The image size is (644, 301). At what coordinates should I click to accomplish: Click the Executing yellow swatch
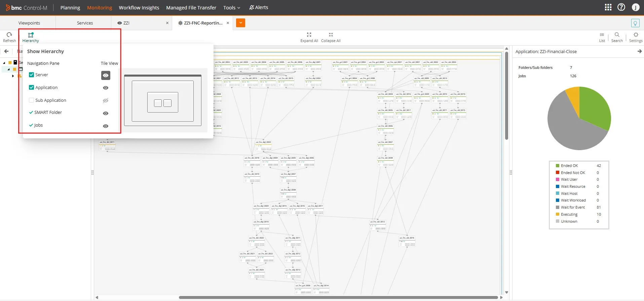[x=558, y=214]
